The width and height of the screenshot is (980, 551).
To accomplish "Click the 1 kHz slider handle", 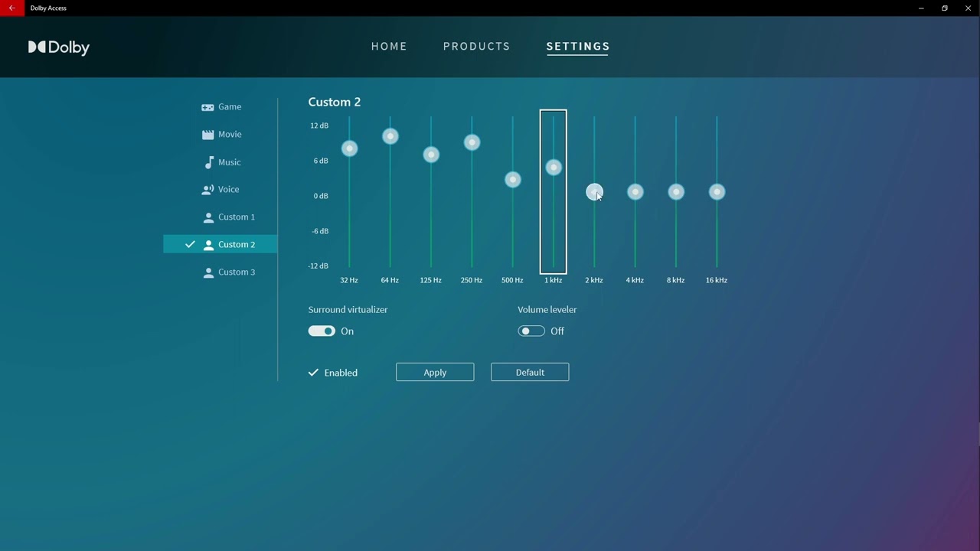I will coord(554,168).
